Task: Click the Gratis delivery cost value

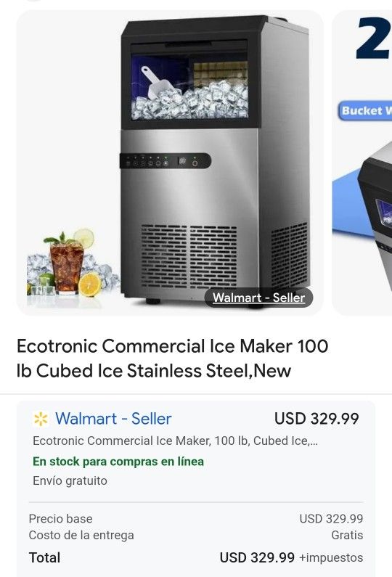Action: [347, 535]
